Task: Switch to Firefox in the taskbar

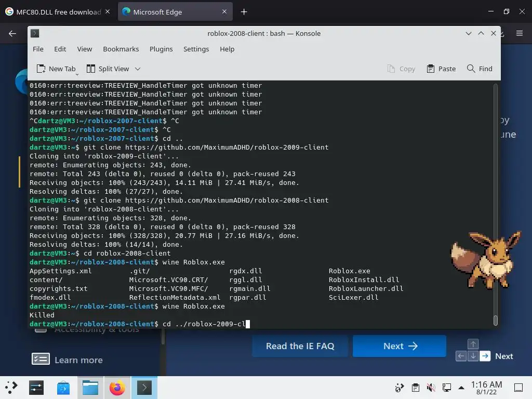Action: click(117, 388)
